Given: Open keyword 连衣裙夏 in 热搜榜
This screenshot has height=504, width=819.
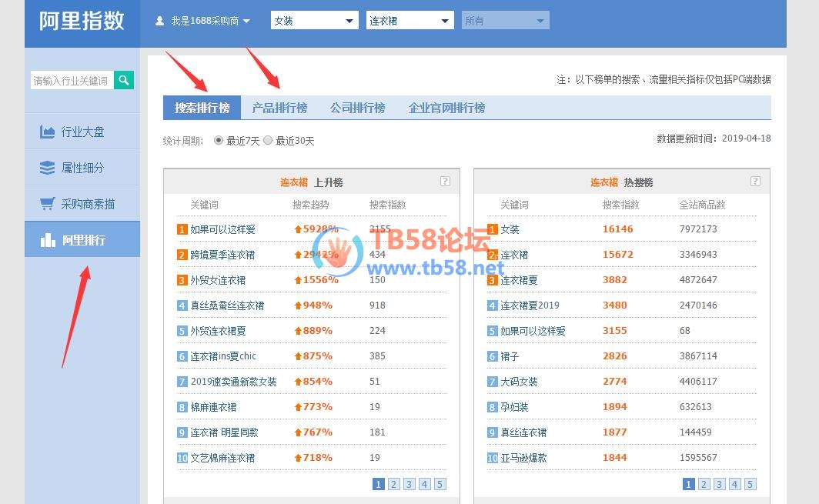Looking at the screenshot, I should tap(519, 280).
